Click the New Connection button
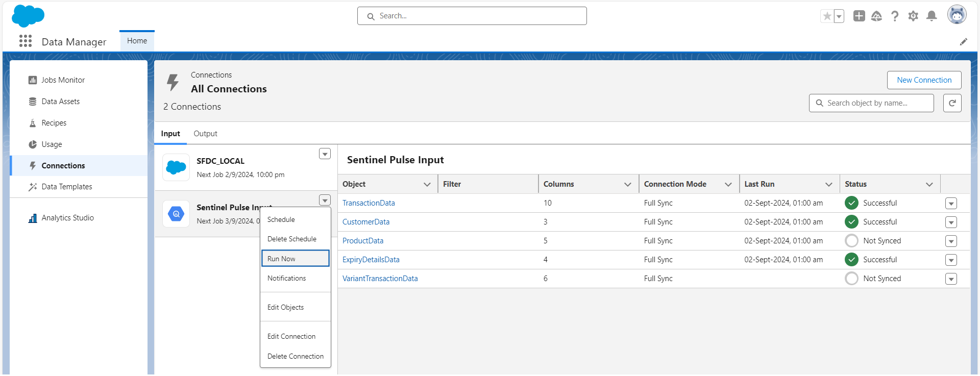The height and width of the screenshot is (376, 980). click(x=924, y=80)
